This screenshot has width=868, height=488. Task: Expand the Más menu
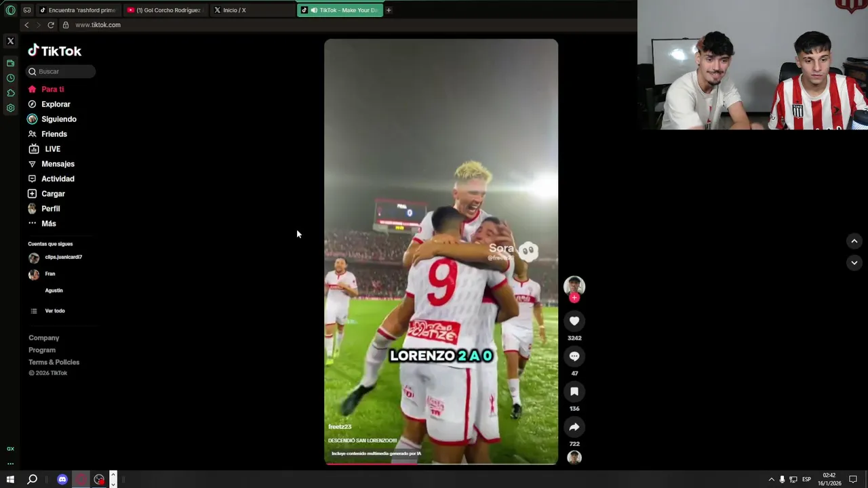click(x=42, y=224)
